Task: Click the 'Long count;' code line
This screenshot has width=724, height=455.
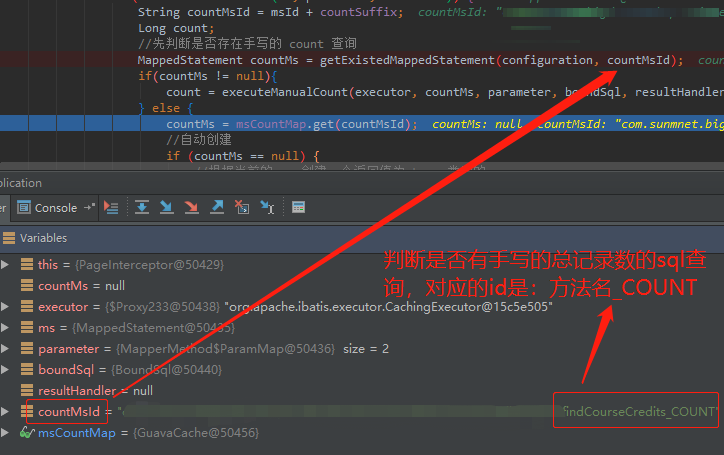Action: pos(176,28)
